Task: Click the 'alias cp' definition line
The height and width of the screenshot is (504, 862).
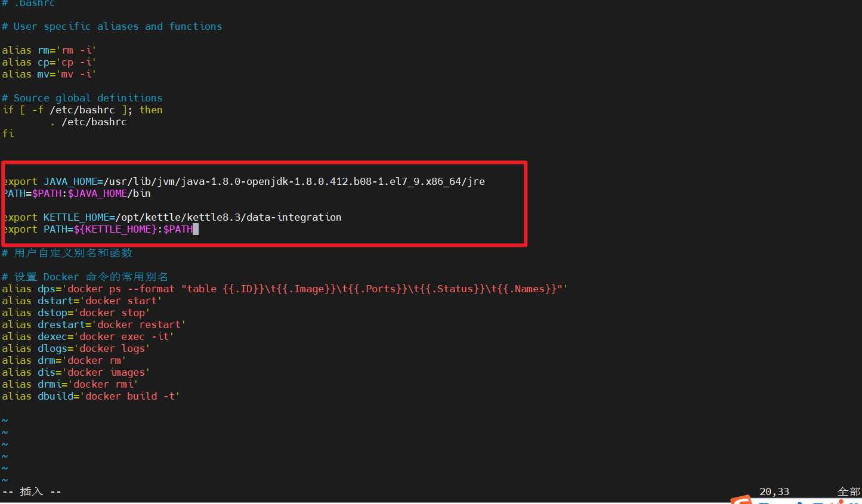Action: 48,62
